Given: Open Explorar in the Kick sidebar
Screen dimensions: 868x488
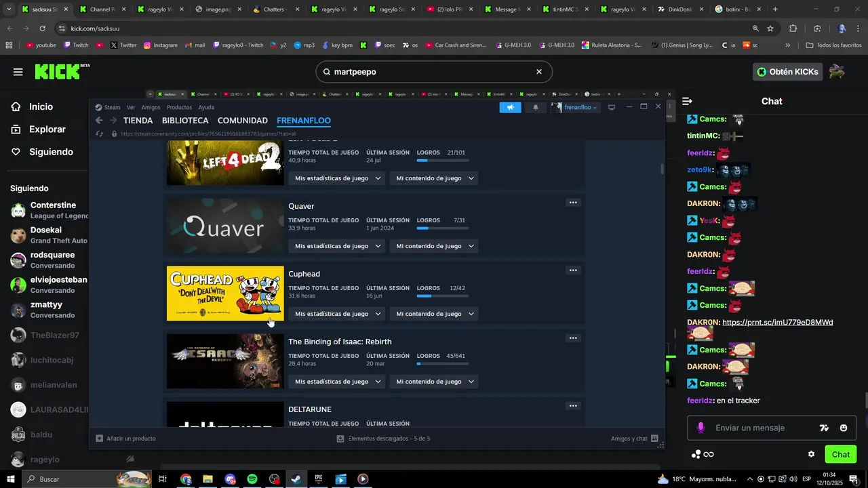Looking at the screenshot, I should (47, 129).
